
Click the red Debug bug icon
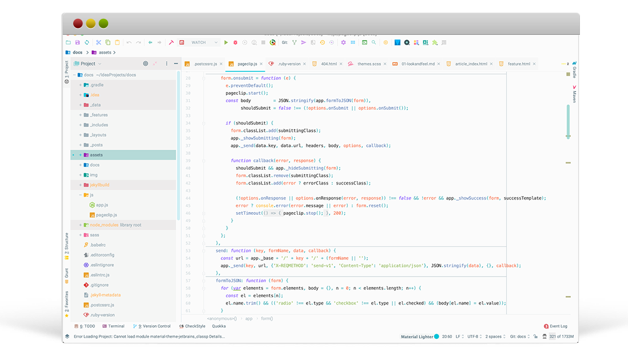(235, 42)
